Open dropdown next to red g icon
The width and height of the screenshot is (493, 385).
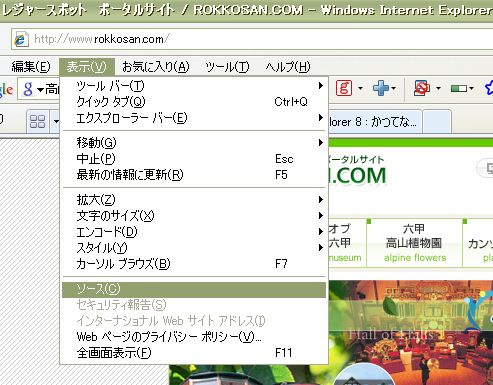click(x=360, y=88)
